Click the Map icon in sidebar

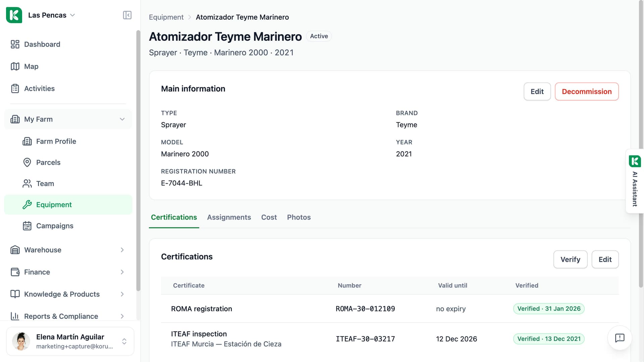pyautogui.click(x=15, y=66)
